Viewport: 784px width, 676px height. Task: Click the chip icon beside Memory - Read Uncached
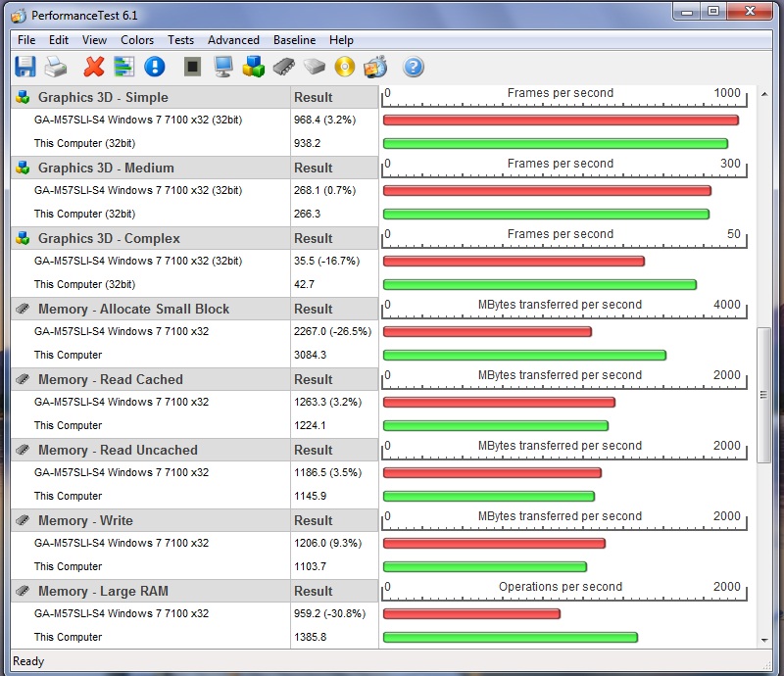pyautogui.click(x=23, y=450)
